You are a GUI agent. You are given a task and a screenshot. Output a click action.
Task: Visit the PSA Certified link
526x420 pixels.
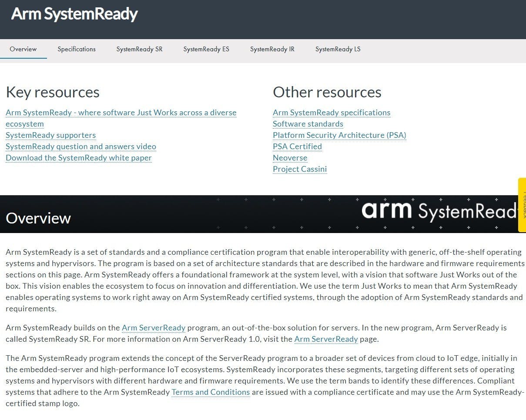(x=297, y=147)
